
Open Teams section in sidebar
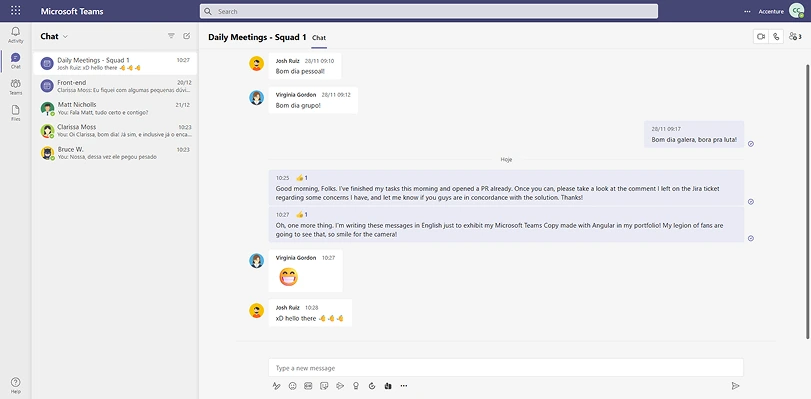coord(16,86)
